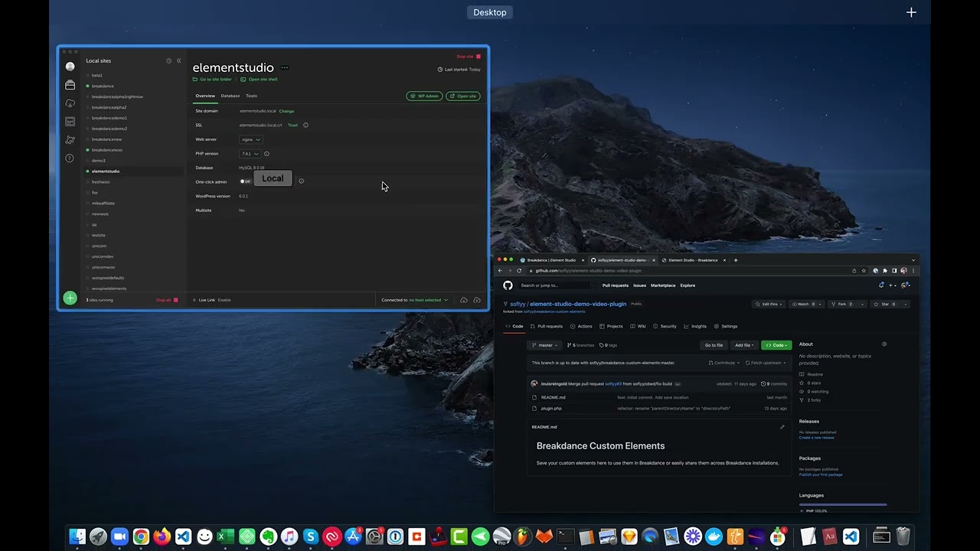Select freshwoo site in Local list
980x551 pixels.
point(100,182)
